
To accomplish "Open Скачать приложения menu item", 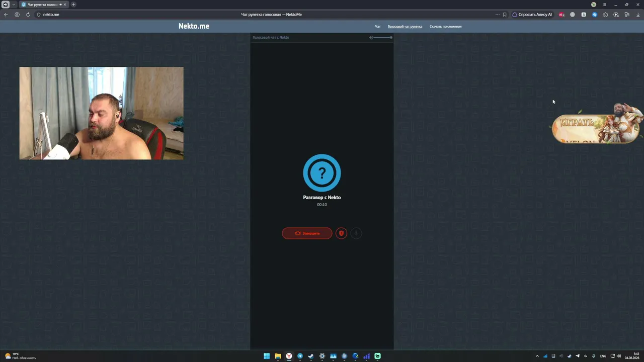I will (445, 26).
